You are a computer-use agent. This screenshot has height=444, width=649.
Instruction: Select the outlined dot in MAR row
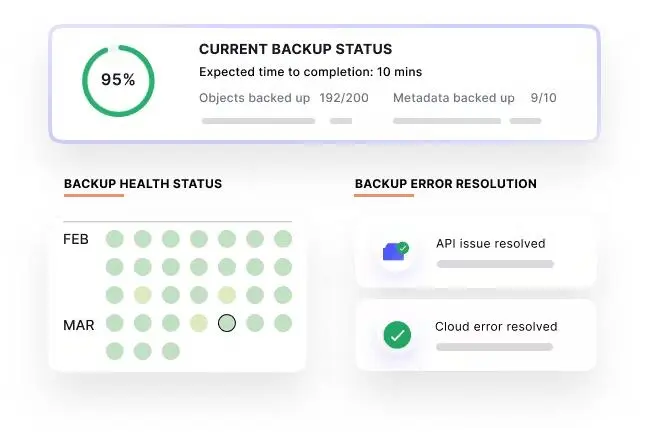(x=227, y=323)
